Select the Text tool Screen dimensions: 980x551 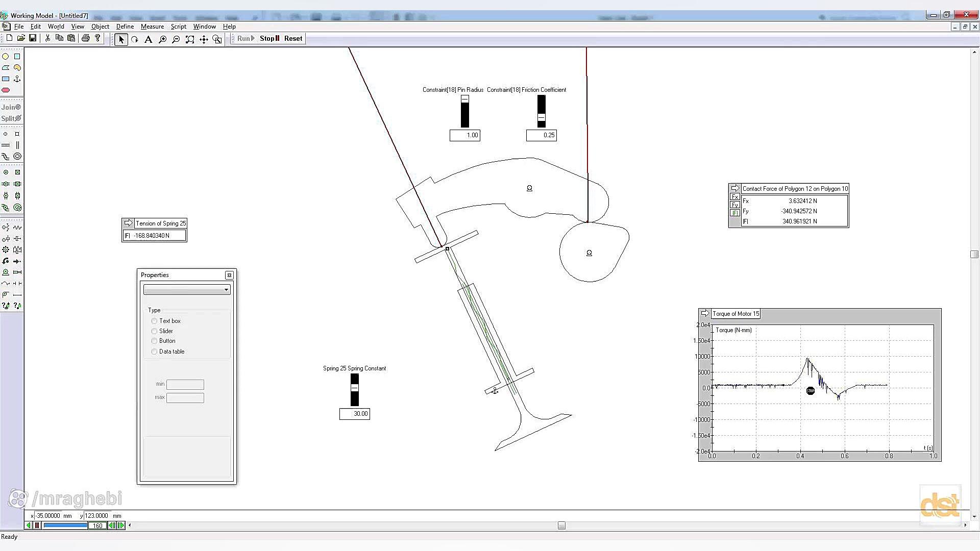click(149, 39)
